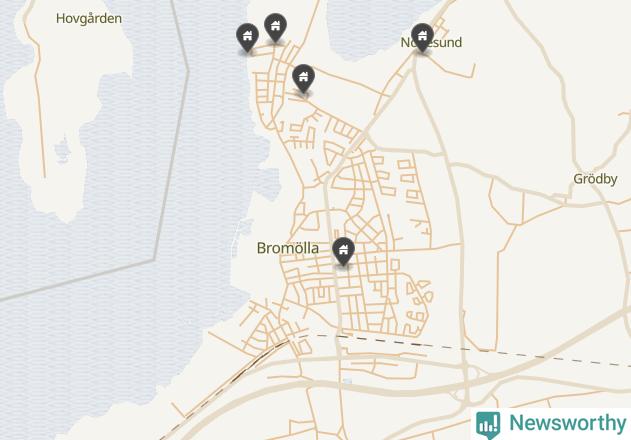631x440 pixels.
Task: Select the westernmost house marker by the lakeshore
Action: coord(247,37)
